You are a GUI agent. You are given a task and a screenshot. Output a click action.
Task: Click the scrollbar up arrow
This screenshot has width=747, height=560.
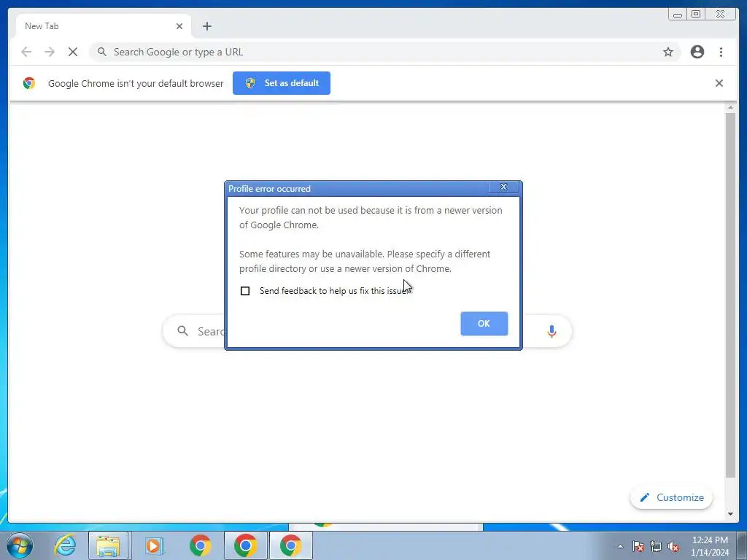(x=730, y=108)
